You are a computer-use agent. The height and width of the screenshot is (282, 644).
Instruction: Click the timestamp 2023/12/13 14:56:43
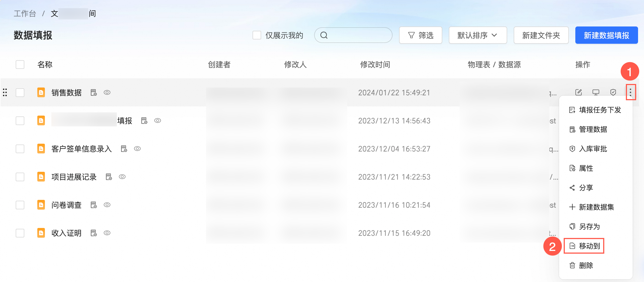pos(394,121)
